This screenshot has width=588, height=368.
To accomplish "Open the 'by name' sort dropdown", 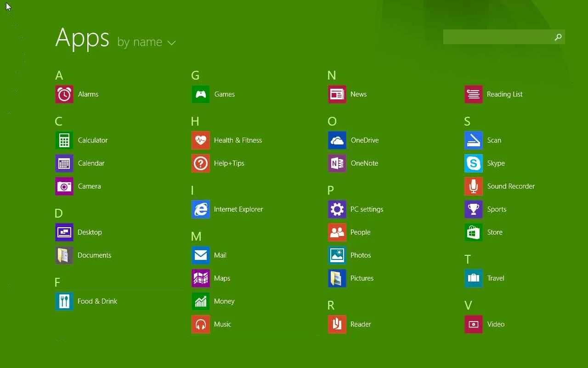I will tap(147, 42).
